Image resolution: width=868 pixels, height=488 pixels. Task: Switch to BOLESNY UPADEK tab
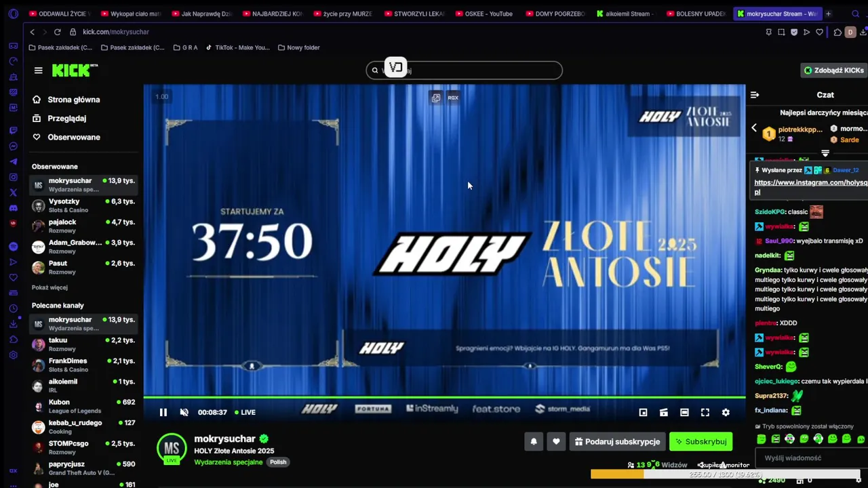click(696, 14)
